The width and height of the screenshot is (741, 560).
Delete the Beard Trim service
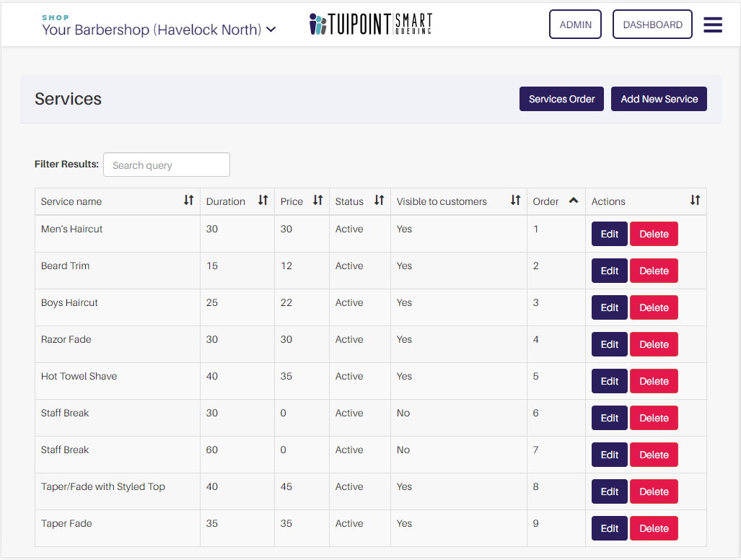tap(654, 271)
